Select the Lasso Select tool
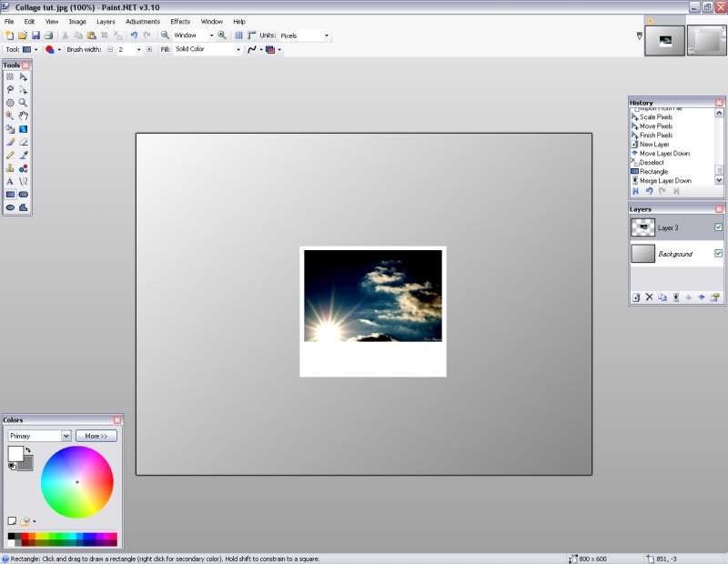This screenshot has width=728, height=564. 10,90
